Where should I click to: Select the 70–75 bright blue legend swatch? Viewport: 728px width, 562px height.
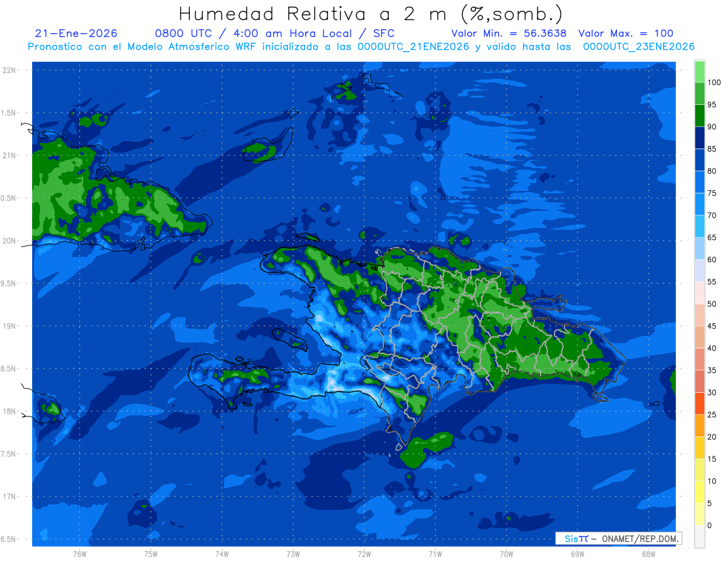pos(699,204)
